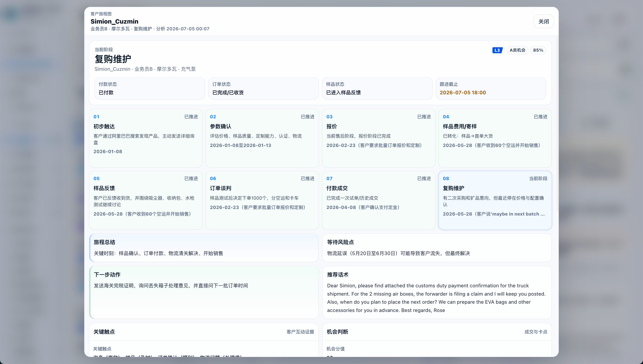Select stage card 07 付款成交
This screenshot has height=364, width=643.
point(378,200)
